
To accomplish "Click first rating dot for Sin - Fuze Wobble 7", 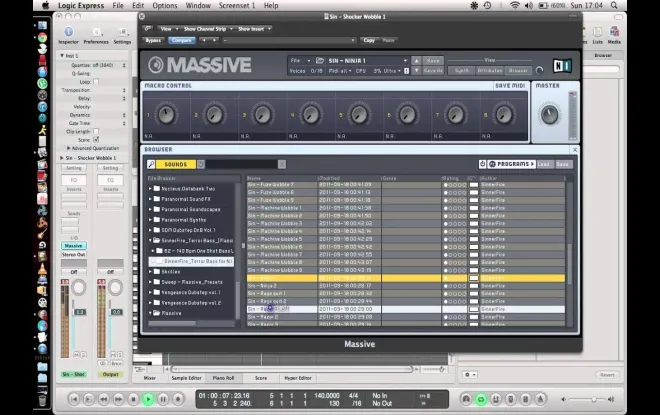I will click(x=445, y=185).
